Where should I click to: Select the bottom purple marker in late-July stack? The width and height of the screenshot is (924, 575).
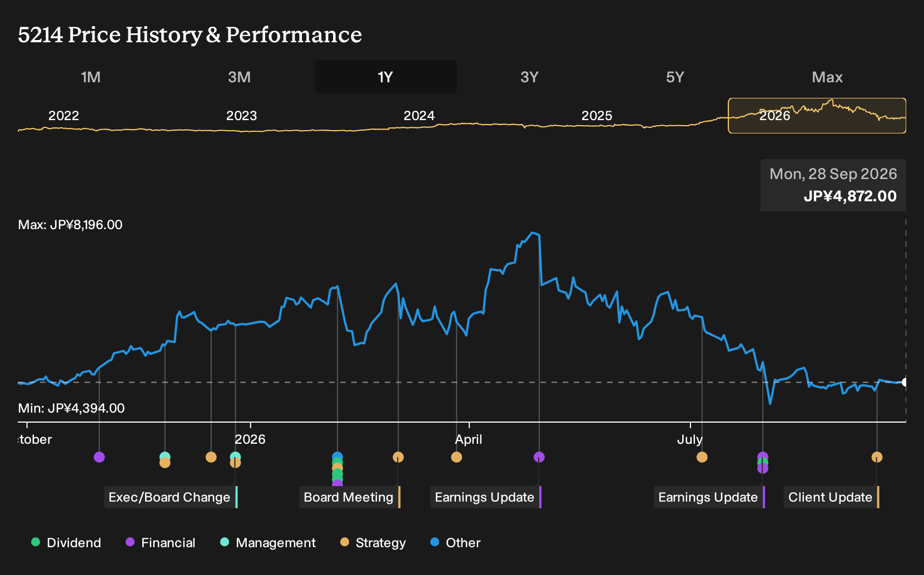pos(763,469)
